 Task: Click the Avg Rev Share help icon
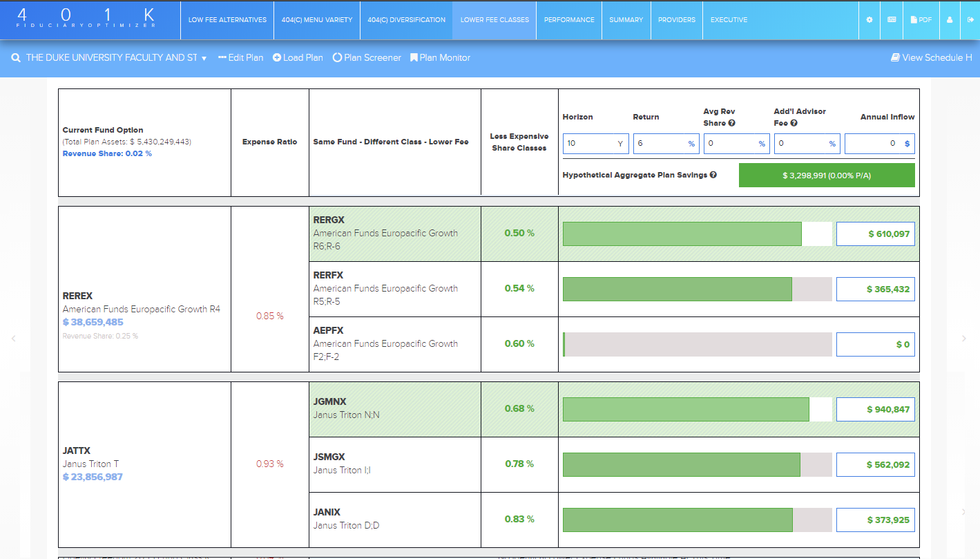[731, 123]
